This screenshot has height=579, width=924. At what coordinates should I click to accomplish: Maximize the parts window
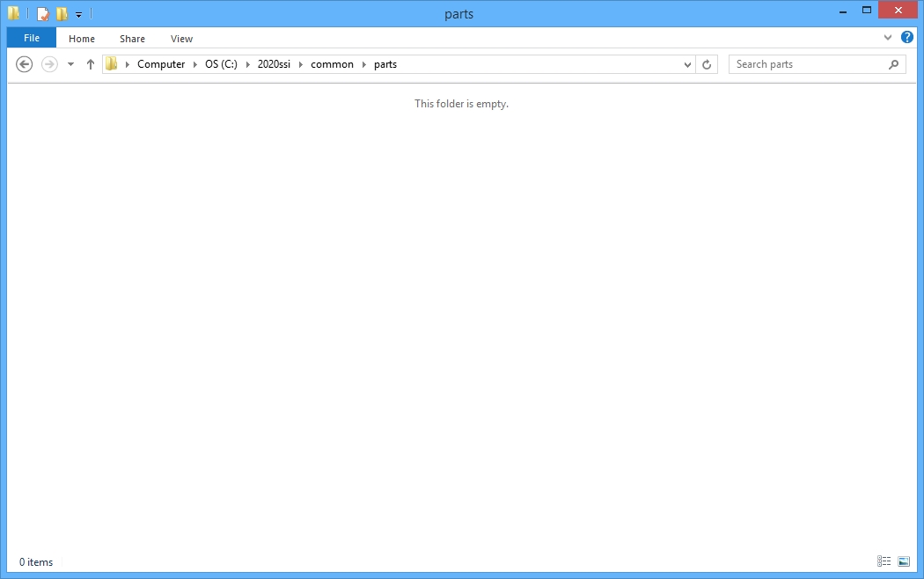866,10
